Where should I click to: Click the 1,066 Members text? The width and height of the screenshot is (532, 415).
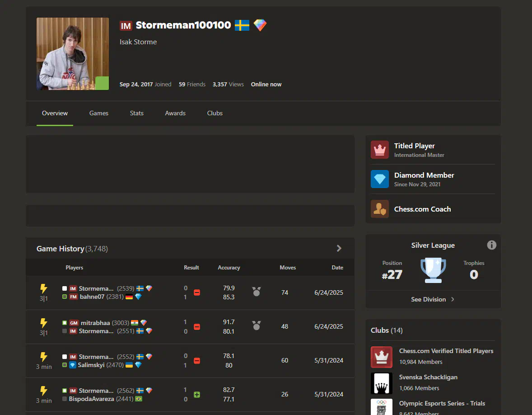tap(419, 388)
